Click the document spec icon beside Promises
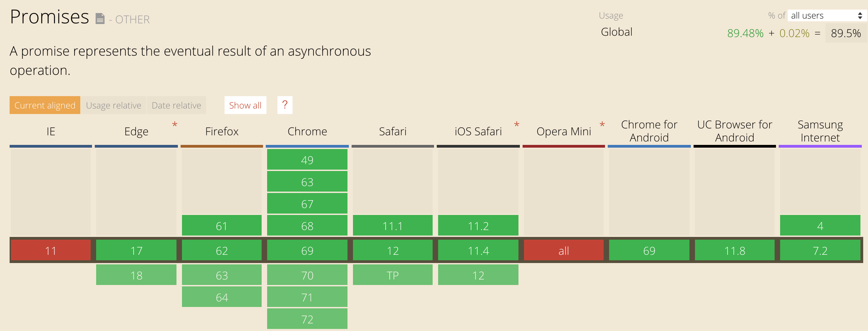The image size is (868, 331). click(x=100, y=19)
